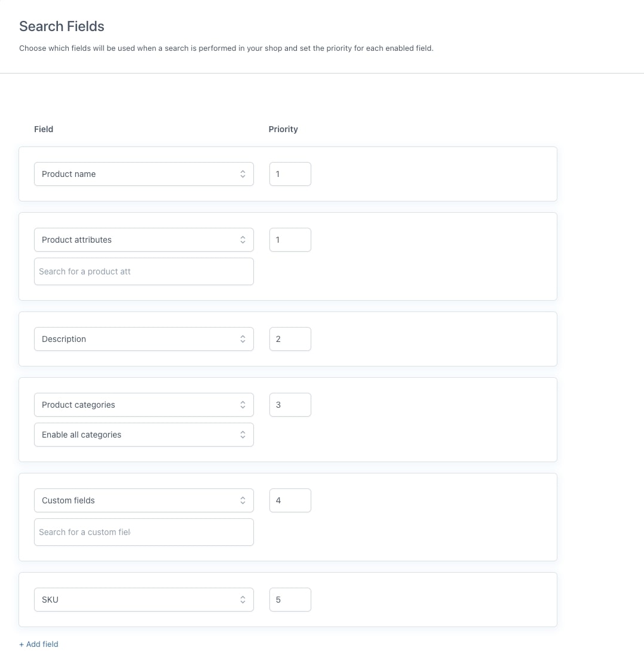Open the Product categories field dropdown
Viewport: 644px width, 660px height.
click(x=143, y=405)
